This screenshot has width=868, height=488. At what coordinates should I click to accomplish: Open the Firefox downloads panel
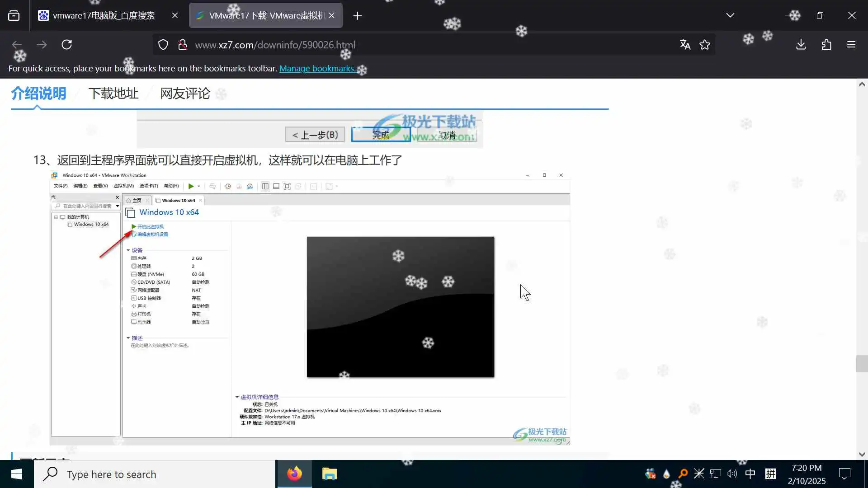[x=801, y=45]
